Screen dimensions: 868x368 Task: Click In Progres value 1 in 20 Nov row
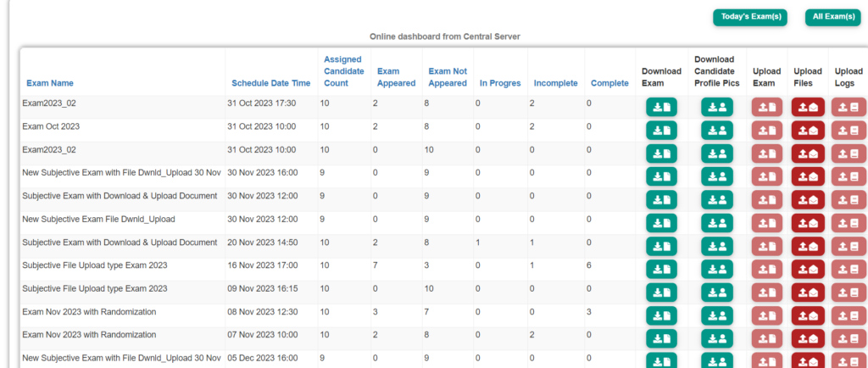click(x=478, y=243)
